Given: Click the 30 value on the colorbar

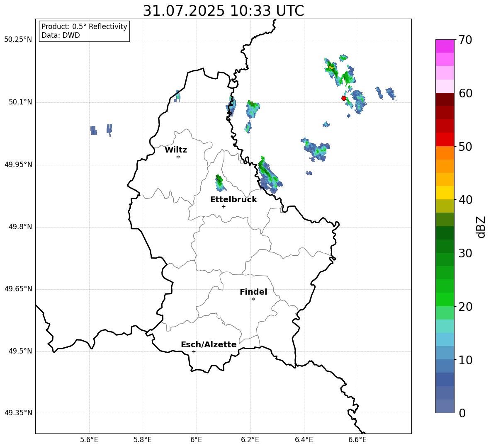Looking at the screenshot, I should [465, 253].
